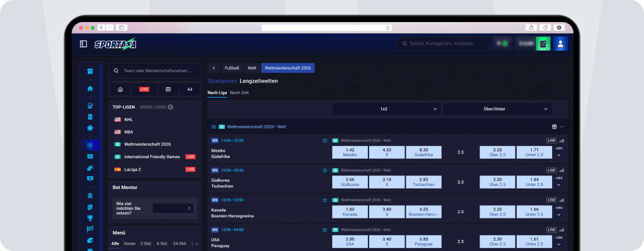The image size is (644, 251).
Task: Focus the Spiele, Kategorien, Anbieter search field
Action: click(x=443, y=44)
